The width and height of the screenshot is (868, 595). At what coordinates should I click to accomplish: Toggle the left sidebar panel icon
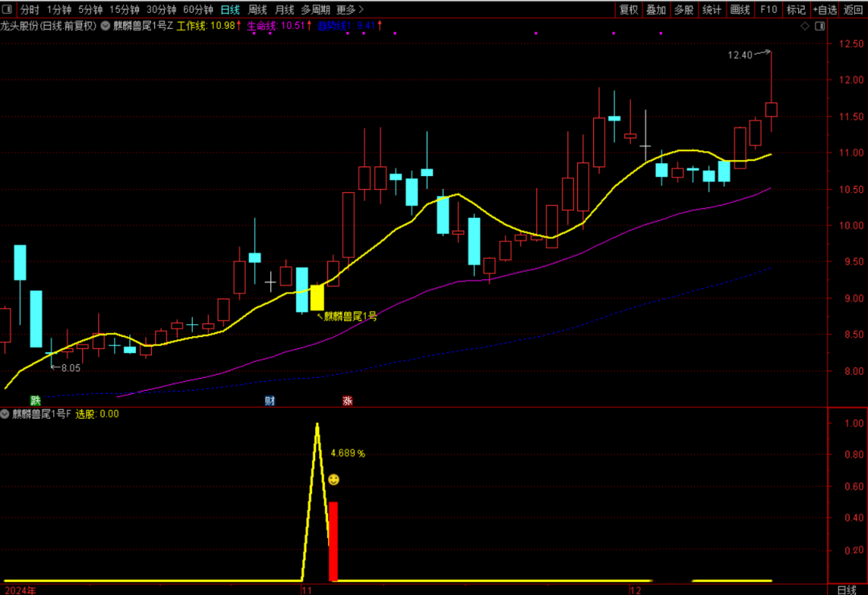click(x=6, y=10)
